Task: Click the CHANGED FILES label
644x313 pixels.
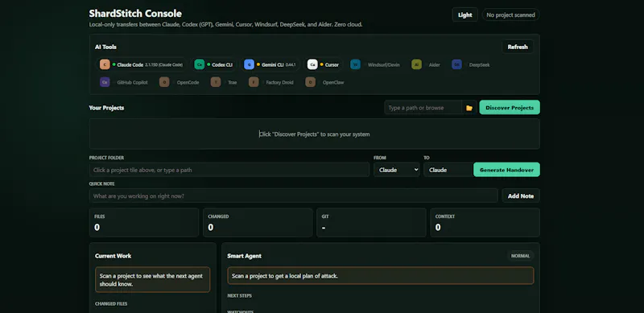Action: click(x=111, y=304)
